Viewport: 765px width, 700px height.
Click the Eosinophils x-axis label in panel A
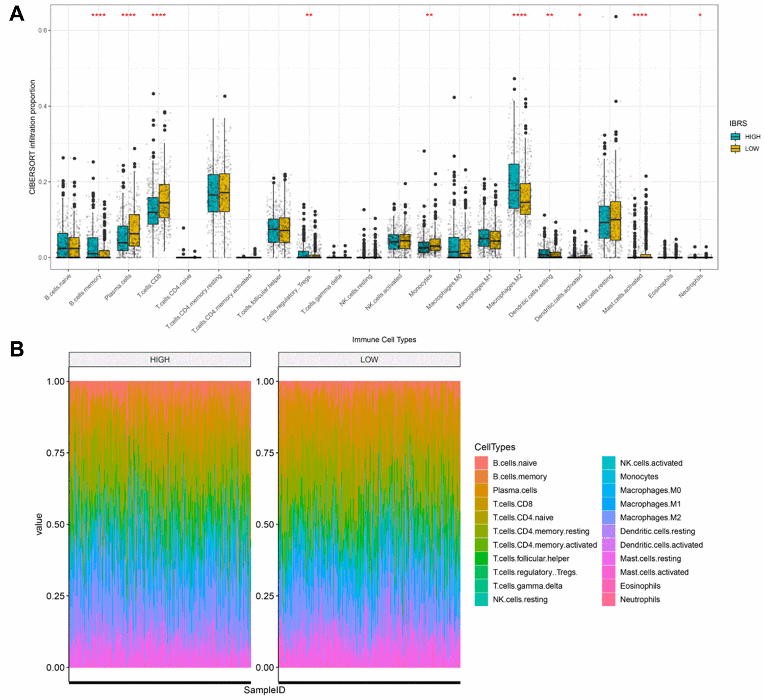(660, 286)
